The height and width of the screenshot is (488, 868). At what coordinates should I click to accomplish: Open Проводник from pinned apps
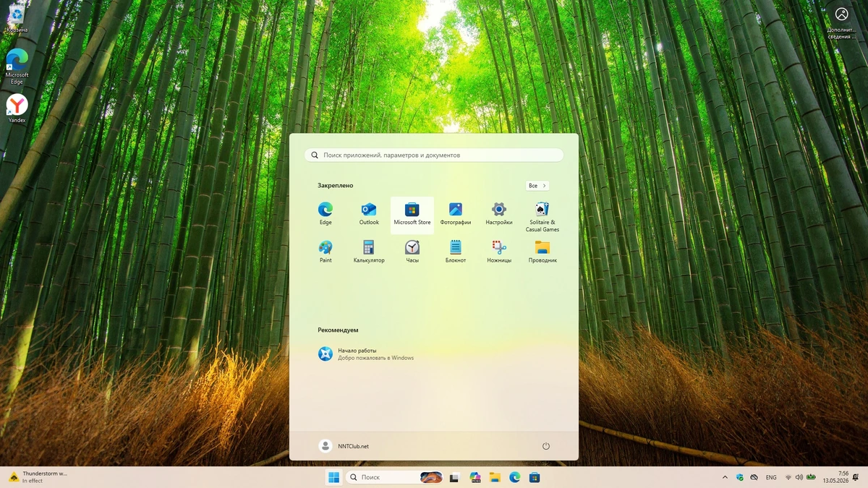pos(542,252)
